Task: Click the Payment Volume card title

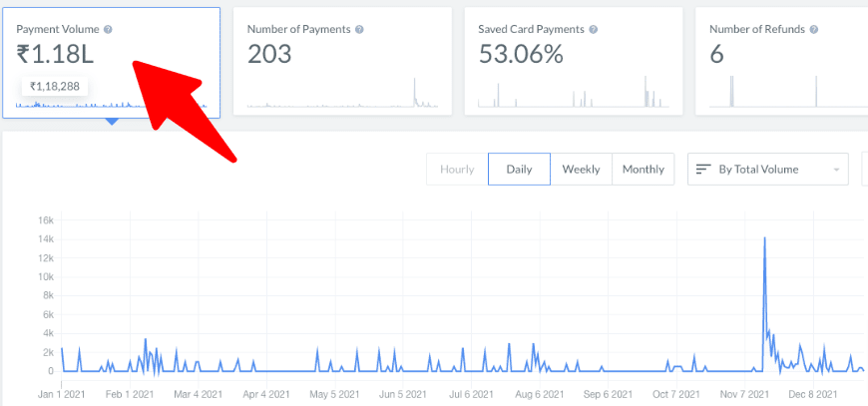Action: click(x=58, y=29)
